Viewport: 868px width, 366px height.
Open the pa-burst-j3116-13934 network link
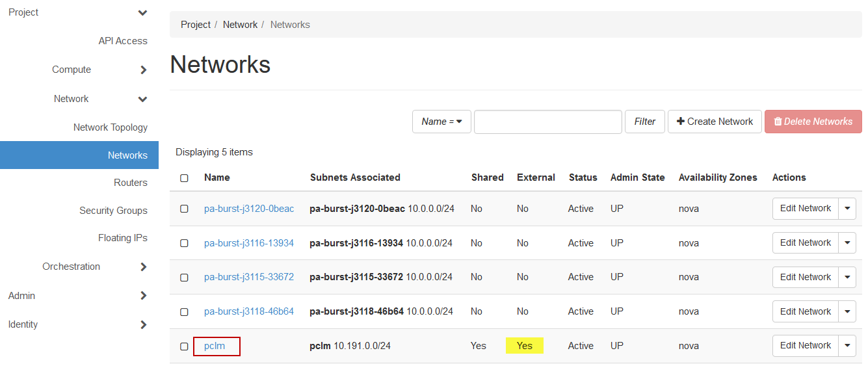248,243
